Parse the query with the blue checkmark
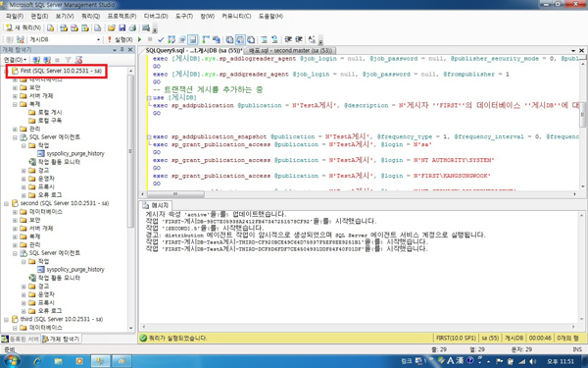 (x=161, y=39)
